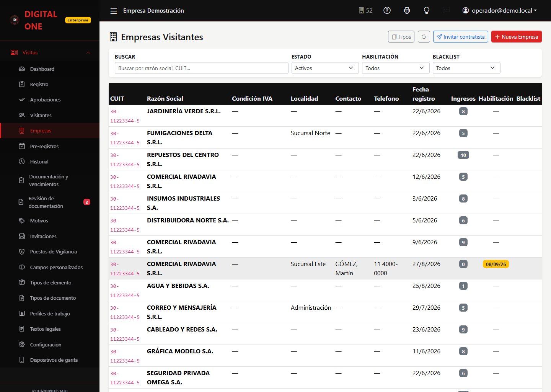Select SEGURIDAD PRIVADA OMEGA S.A. name
This screenshot has height=392, width=551.
point(178,378)
